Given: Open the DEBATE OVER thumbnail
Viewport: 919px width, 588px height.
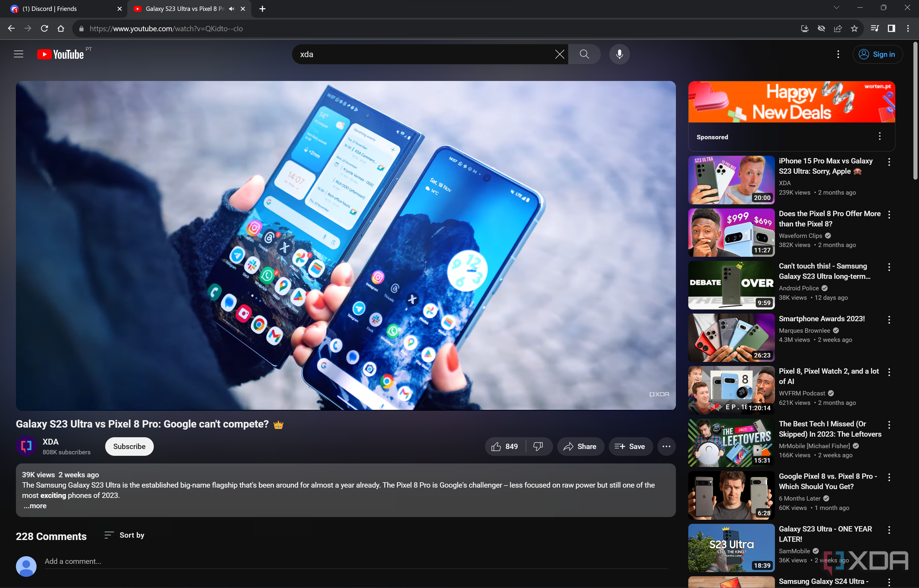Looking at the screenshot, I should pos(731,285).
